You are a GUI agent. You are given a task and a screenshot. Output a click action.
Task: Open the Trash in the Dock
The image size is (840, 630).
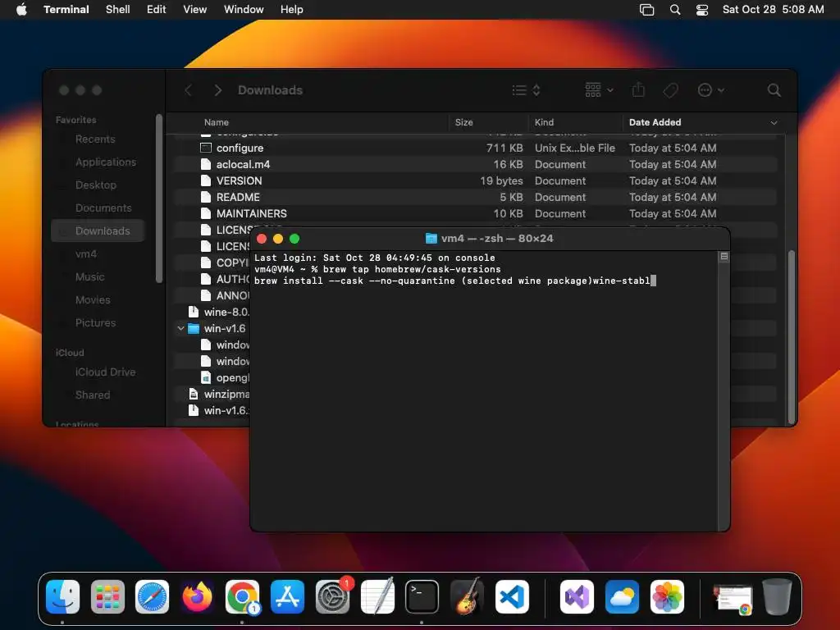(777, 596)
